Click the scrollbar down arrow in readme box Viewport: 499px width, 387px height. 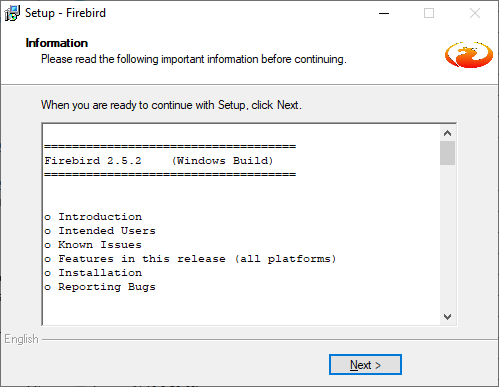point(447,316)
